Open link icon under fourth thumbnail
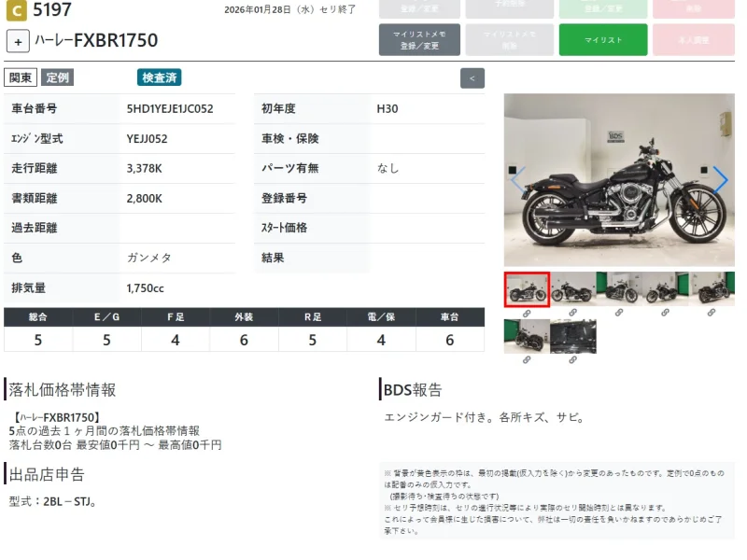 665,313
